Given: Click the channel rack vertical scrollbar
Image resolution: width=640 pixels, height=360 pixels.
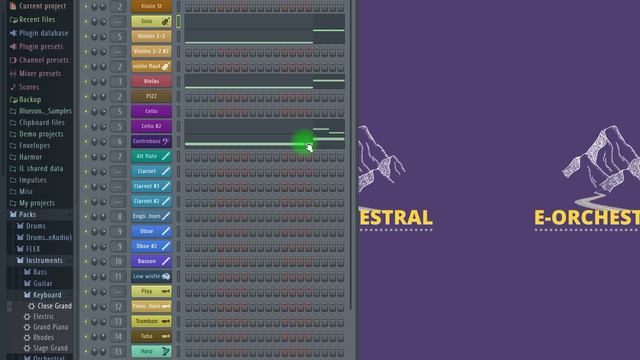Looking at the screenshot, I should point(351,155).
